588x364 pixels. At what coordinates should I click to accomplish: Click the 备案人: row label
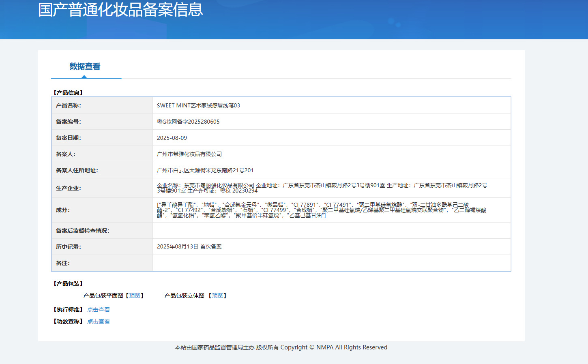click(66, 154)
